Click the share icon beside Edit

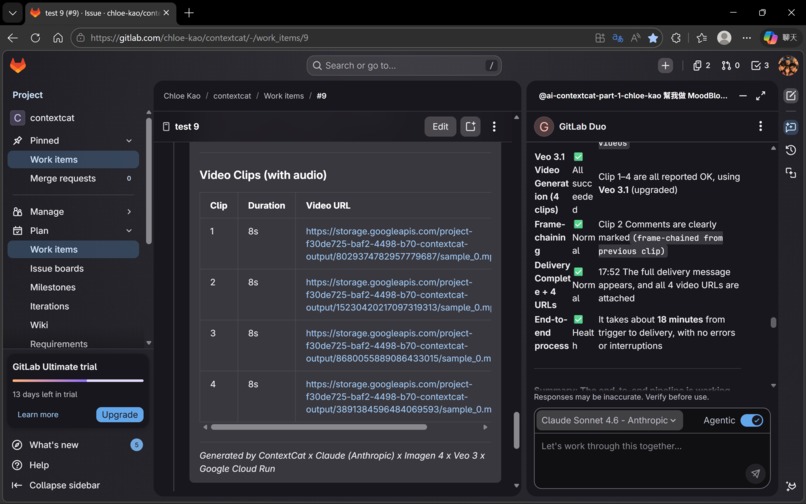tap(470, 127)
